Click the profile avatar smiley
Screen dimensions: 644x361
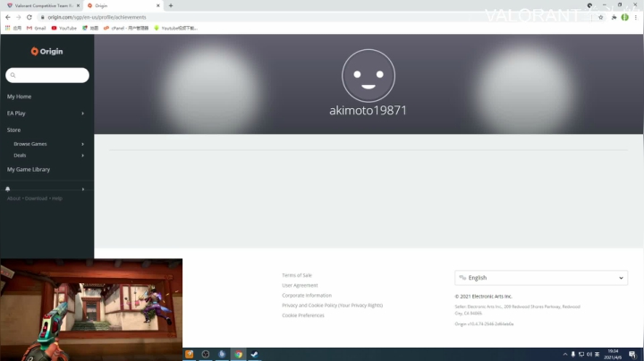point(369,75)
